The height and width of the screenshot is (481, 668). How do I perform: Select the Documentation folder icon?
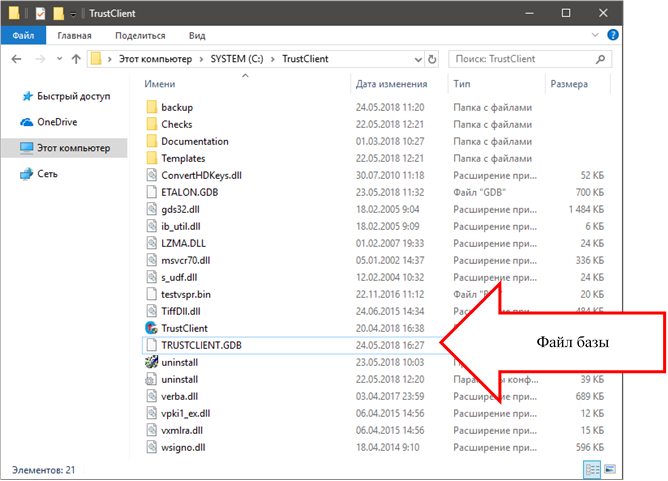152,141
